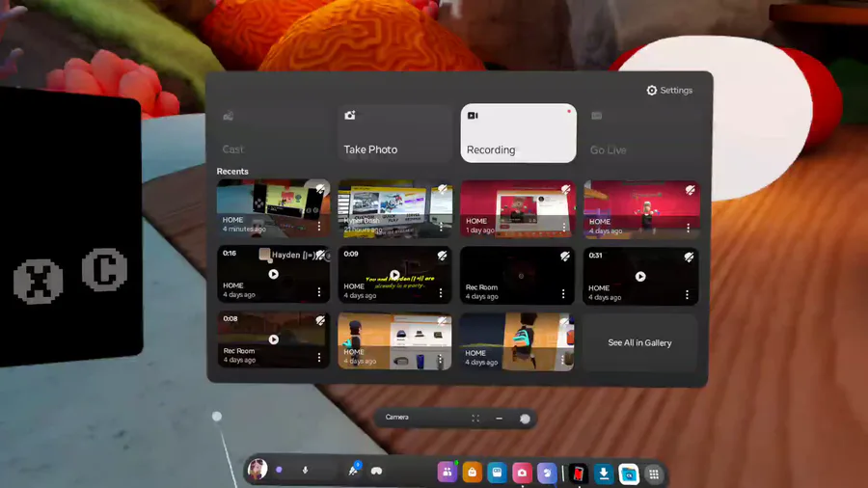
Task: Open more options on backpack avatar HOME capture
Action: click(x=563, y=360)
